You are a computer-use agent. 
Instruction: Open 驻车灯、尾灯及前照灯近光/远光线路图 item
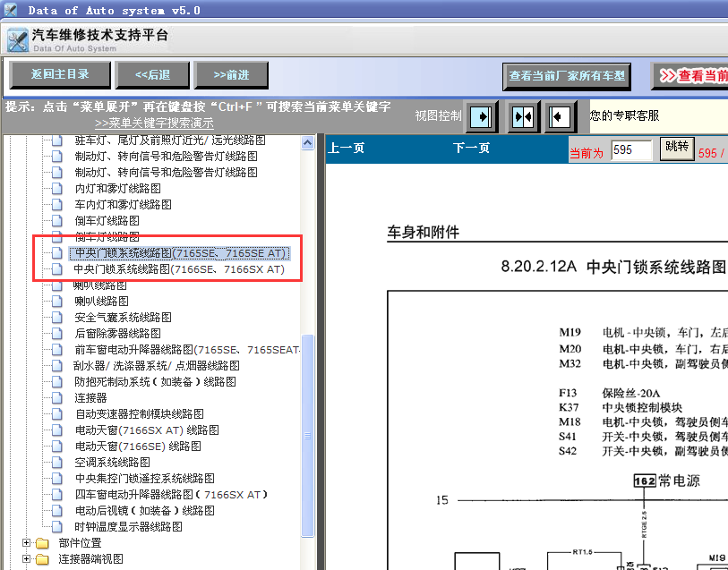click(x=170, y=140)
